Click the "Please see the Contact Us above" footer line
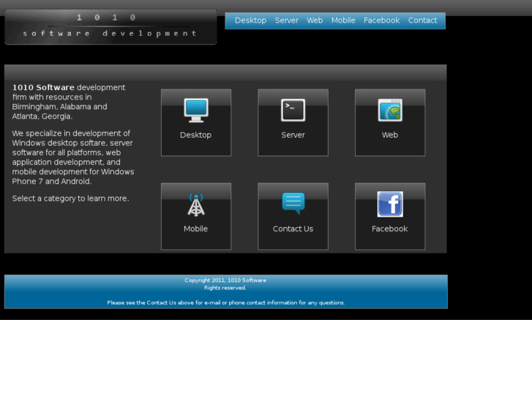Viewport: 532px width, 399px height. [226, 302]
